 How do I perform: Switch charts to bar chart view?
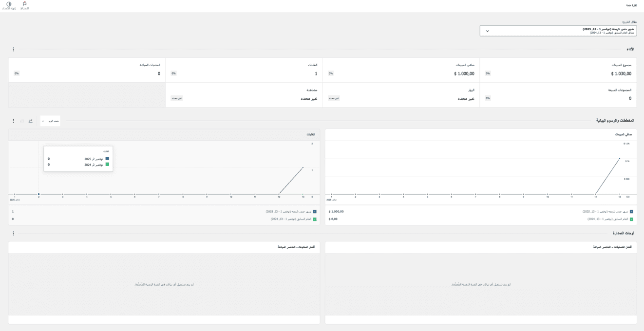[x=22, y=121]
